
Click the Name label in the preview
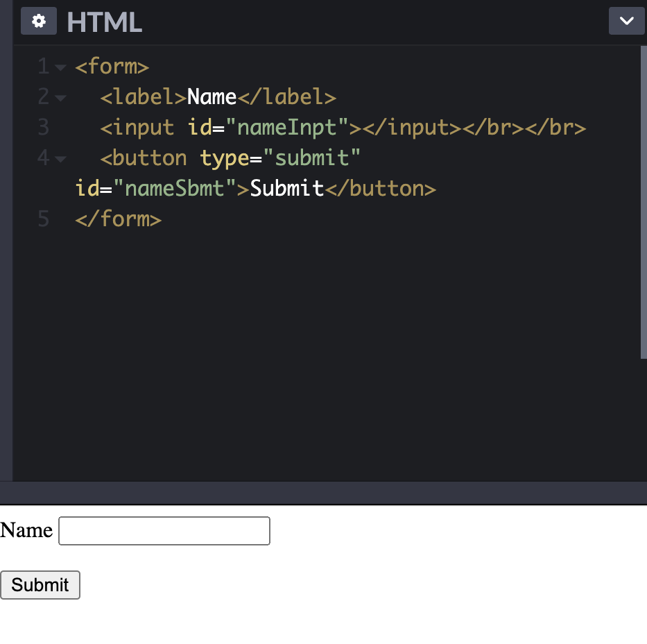(26, 530)
